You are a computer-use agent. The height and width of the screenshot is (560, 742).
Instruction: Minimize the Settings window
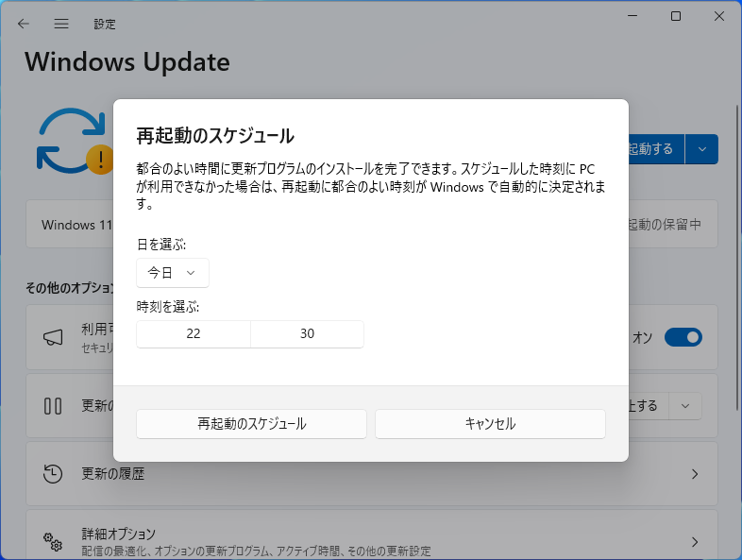point(632,16)
